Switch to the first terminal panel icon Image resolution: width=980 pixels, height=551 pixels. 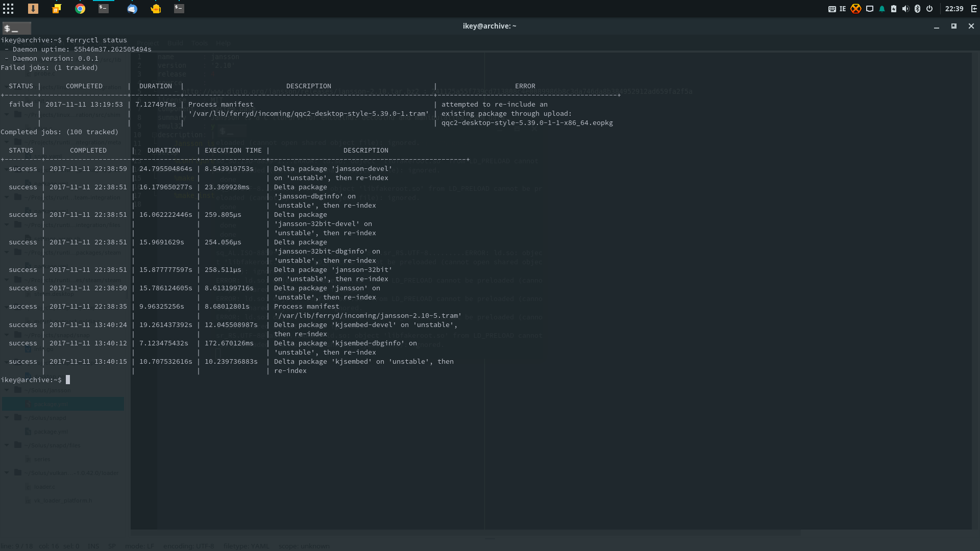pyautogui.click(x=104, y=9)
